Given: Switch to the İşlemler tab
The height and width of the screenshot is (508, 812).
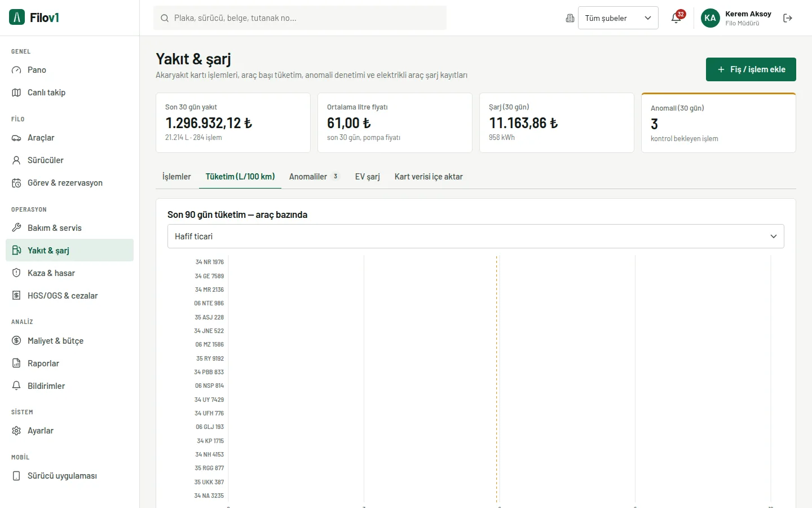Looking at the screenshot, I should [176, 177].
